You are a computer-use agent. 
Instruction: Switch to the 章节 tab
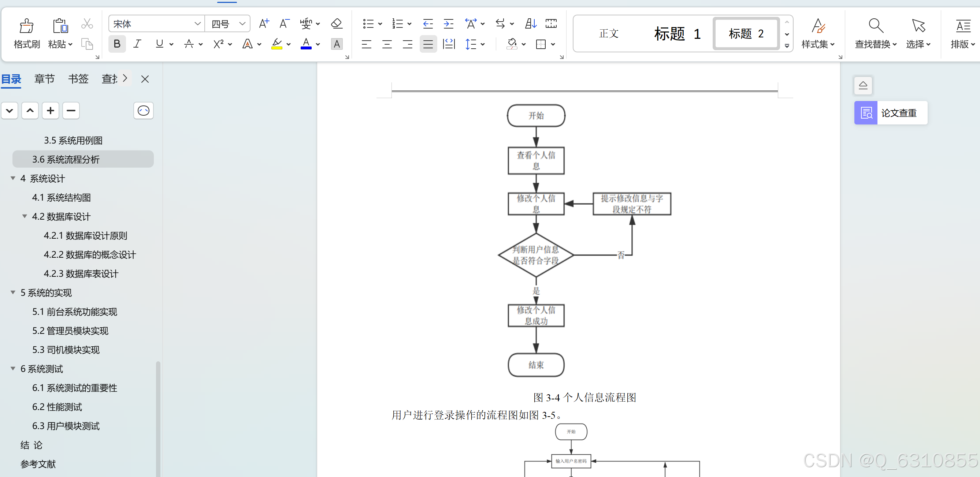coord(45,79)
